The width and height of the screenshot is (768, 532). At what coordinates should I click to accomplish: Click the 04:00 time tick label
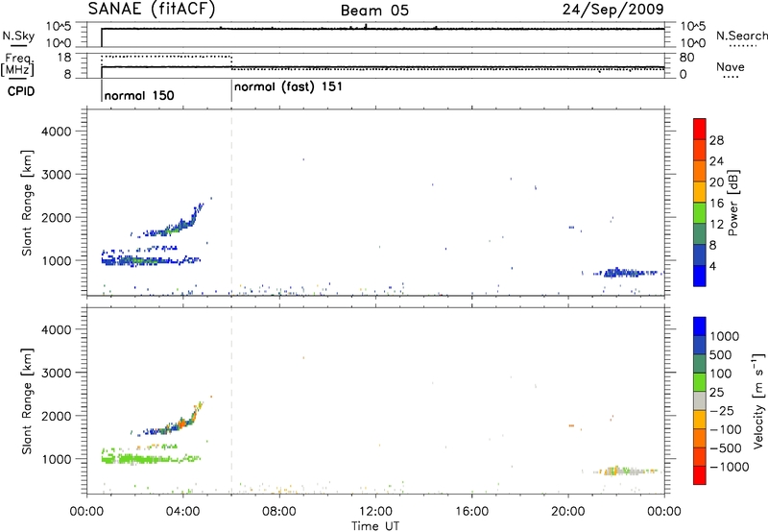(x=182, y=512)
